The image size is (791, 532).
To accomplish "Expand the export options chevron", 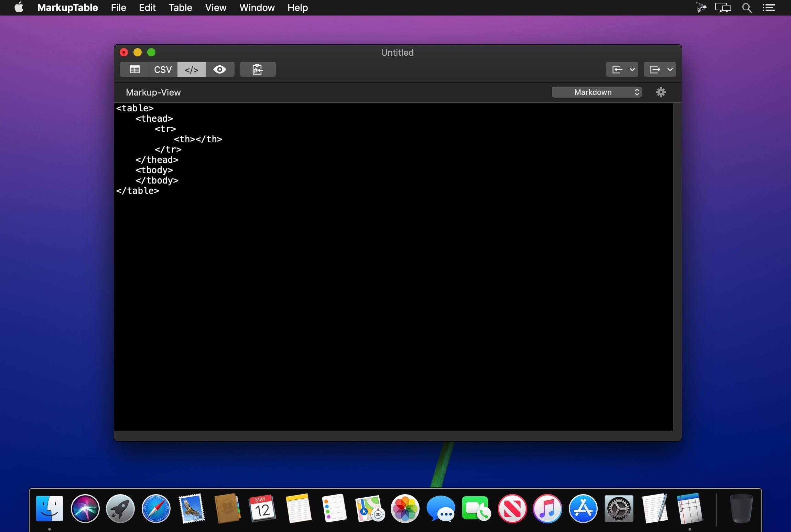I will [x=670, y=69].
